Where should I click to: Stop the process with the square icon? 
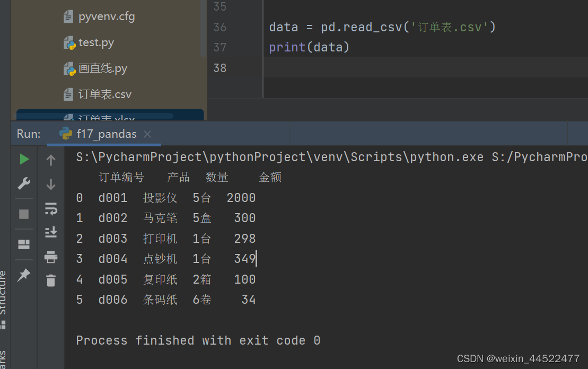point(24,214)
